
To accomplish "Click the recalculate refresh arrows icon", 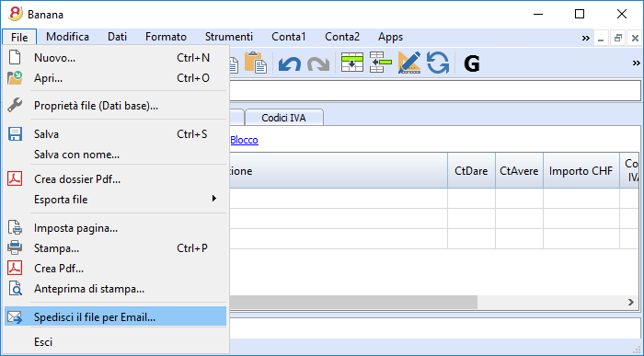I will tap(437, 63).
